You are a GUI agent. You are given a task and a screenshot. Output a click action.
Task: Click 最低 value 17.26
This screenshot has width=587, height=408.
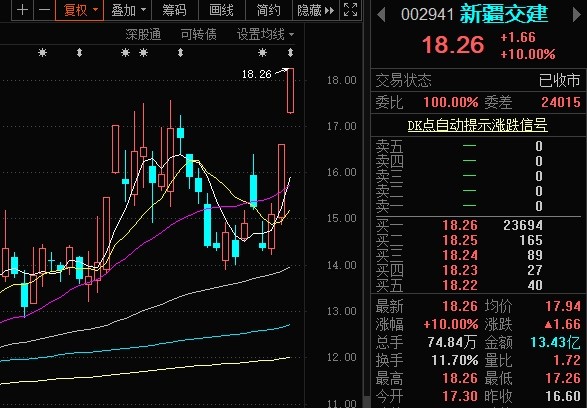click(563, 378)
